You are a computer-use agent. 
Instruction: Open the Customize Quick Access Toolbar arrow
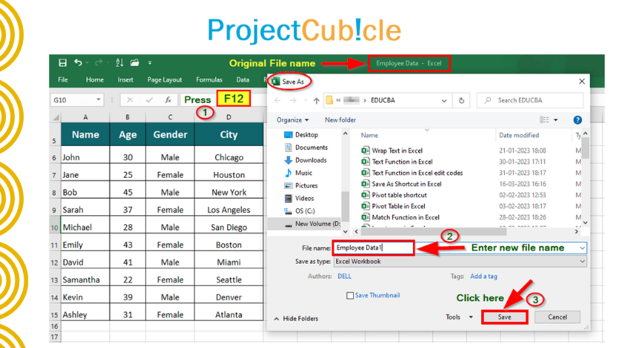pos(150,63)
